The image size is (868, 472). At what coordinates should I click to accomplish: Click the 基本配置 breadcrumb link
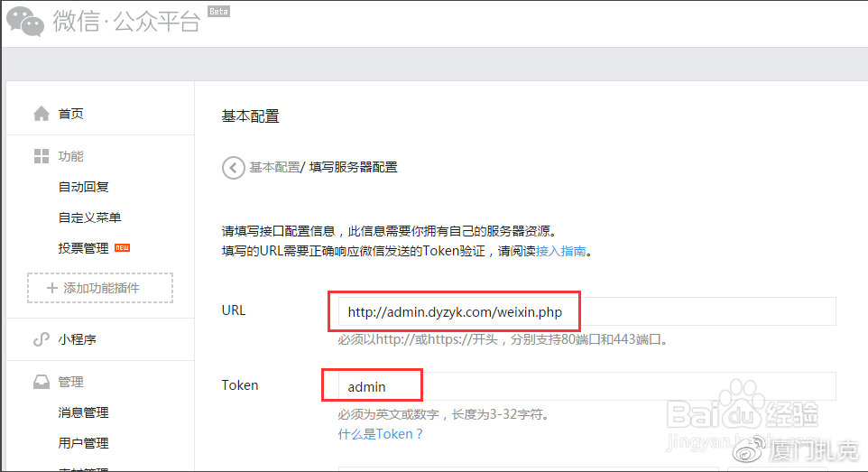(x=274, y=167)
